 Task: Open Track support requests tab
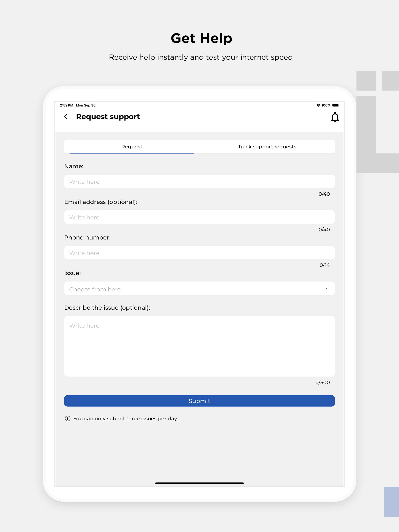[x=267, y=147]
